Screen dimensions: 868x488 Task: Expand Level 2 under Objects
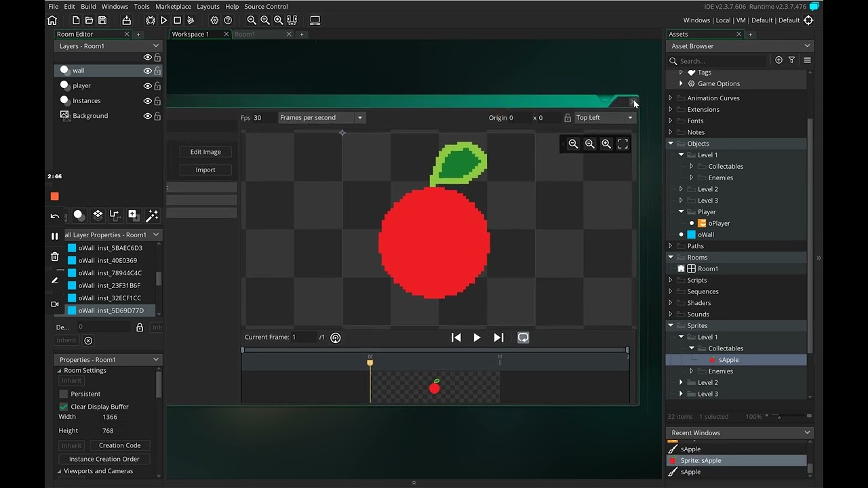click(682, 189)
